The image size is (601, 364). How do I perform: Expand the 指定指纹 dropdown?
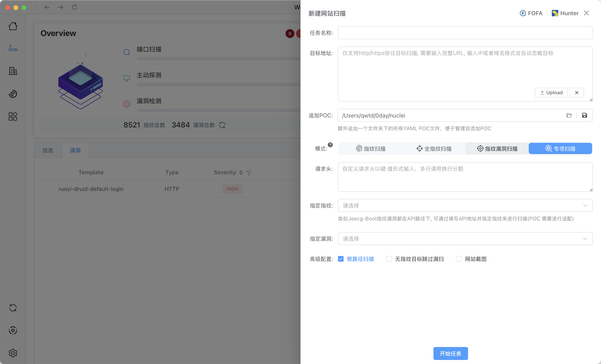tap(465, 205)
